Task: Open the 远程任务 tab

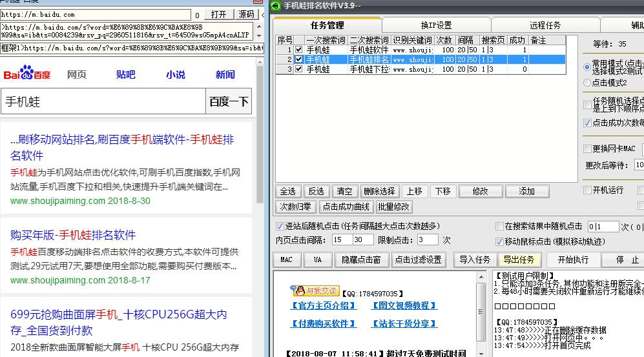Action: [x=545, y=25]
